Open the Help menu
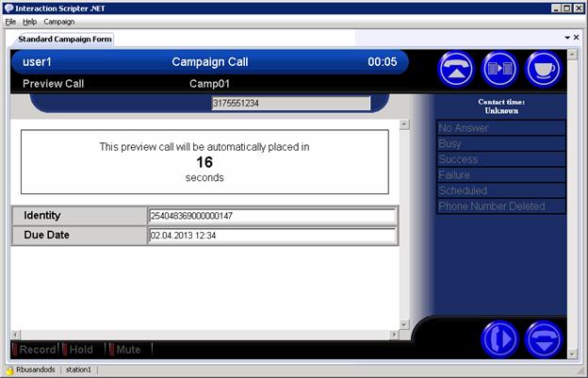The image size is (588, 378). point(30,21)
